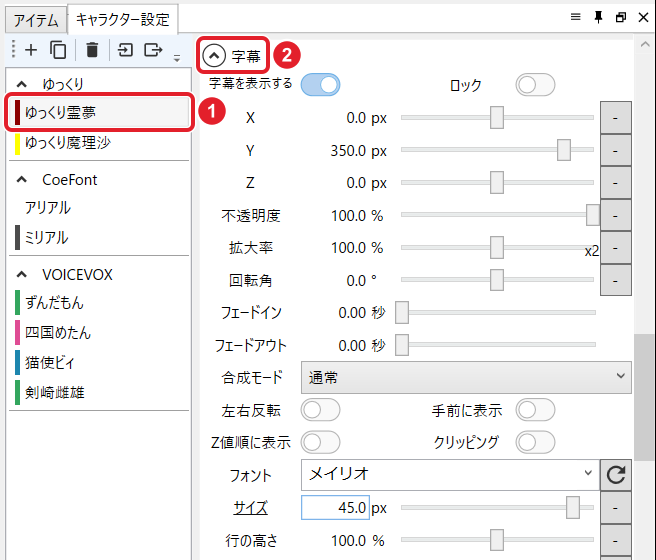Screen dimensions: 656x560
Task: Click the Z position slider handle
Action: (497, 182)
